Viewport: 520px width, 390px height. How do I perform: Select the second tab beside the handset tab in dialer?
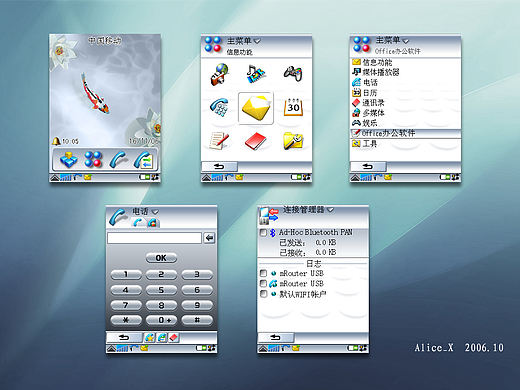153,222
